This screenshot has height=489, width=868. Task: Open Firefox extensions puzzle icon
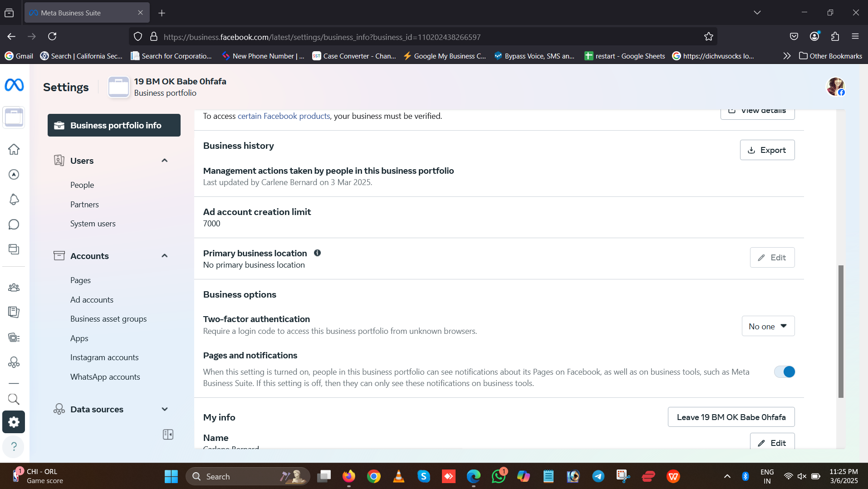pyautogui.click(x=835, y=36)
